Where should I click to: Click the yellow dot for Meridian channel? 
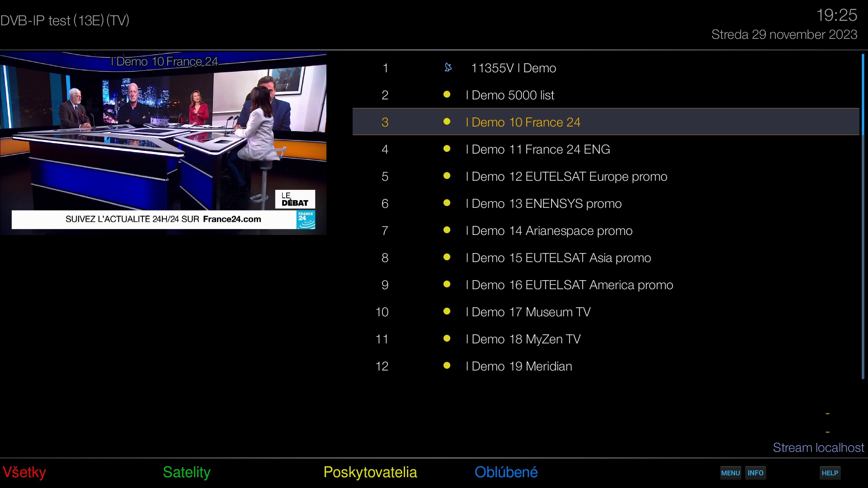pos(447,366)
